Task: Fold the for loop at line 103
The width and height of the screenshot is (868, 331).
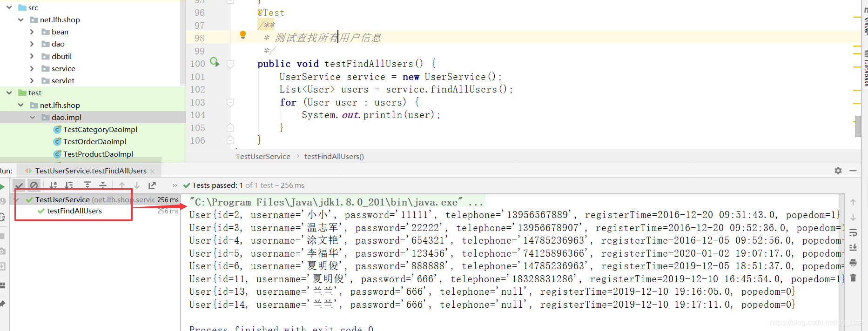Action: pos(230,102)
